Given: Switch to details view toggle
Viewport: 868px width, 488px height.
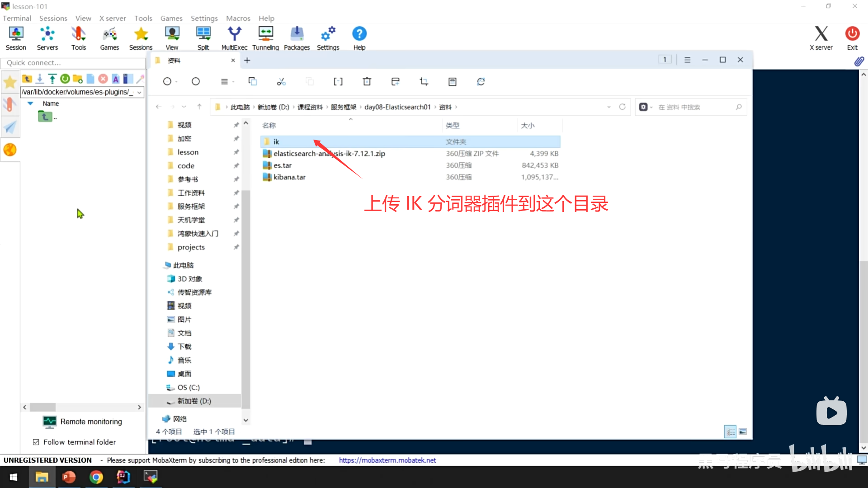Looking at the screenshot, I should [x=730, y=432].
